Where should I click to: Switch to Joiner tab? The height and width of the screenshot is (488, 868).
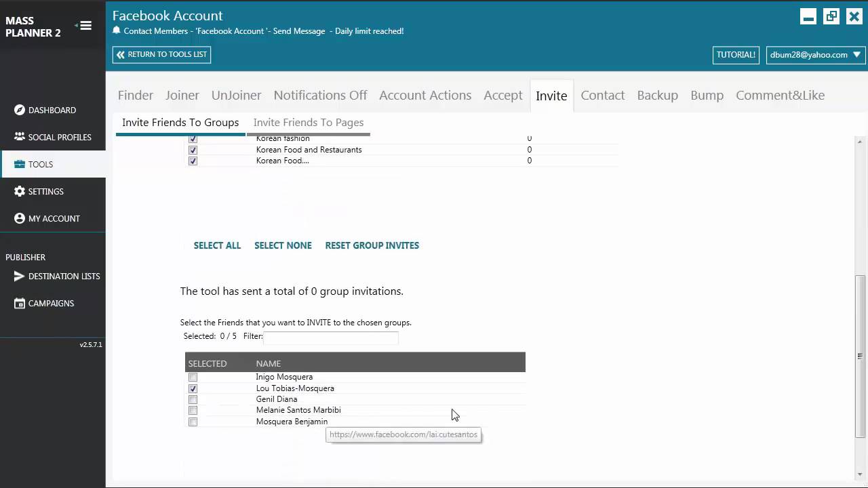coord(182,95)
